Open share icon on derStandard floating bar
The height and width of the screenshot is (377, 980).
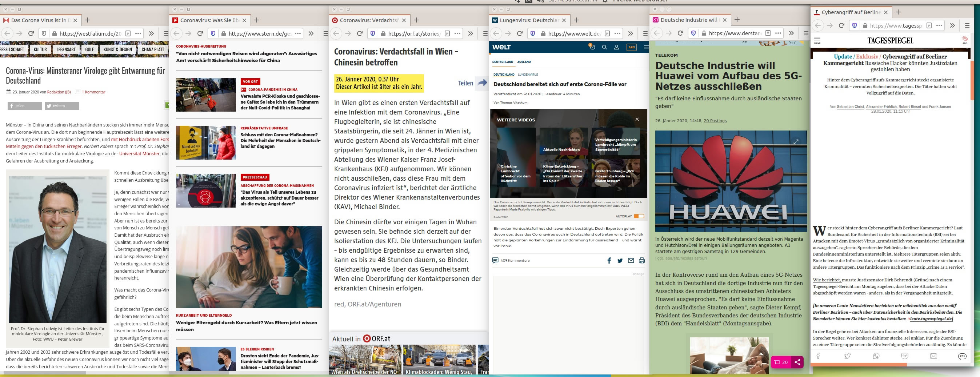(x=797, y=362)
